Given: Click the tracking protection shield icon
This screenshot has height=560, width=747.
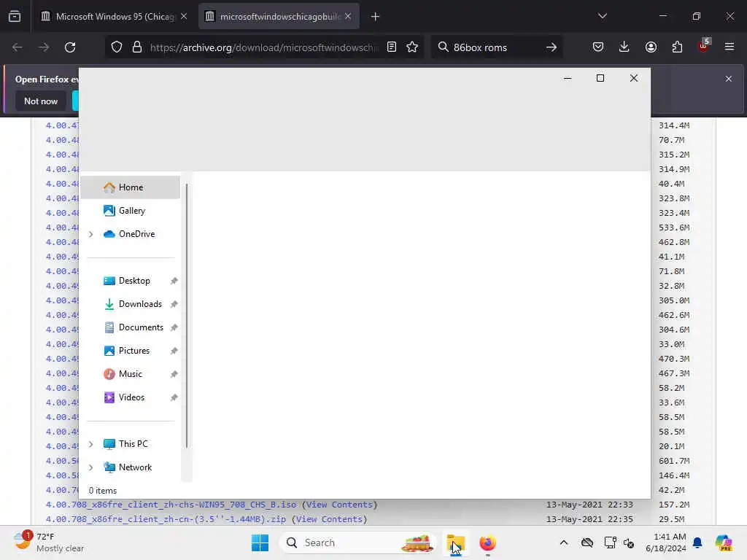Looking at the screenshot, I should coord(117,47).
